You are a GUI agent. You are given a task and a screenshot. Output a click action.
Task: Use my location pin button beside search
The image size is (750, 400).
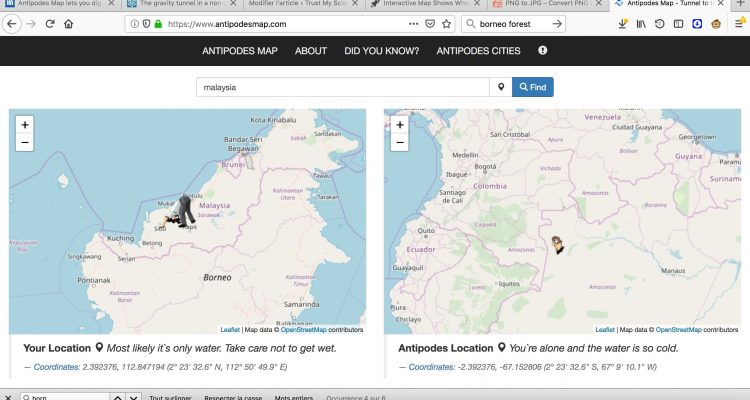[501, 87]
